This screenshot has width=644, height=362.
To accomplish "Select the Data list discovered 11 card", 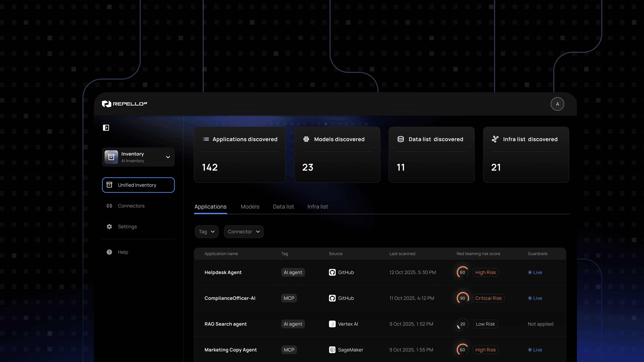I will pyautogui.click(x=432, y=155).
